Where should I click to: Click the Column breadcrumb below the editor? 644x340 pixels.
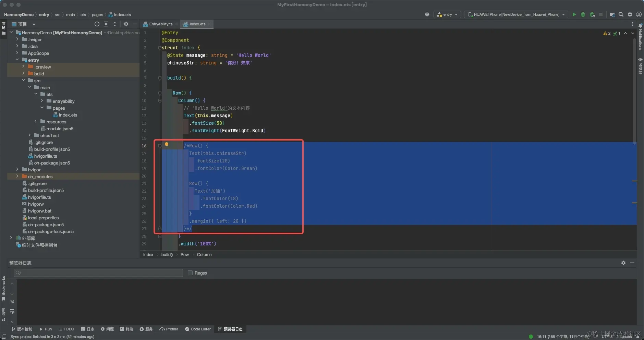pos(204,255)
